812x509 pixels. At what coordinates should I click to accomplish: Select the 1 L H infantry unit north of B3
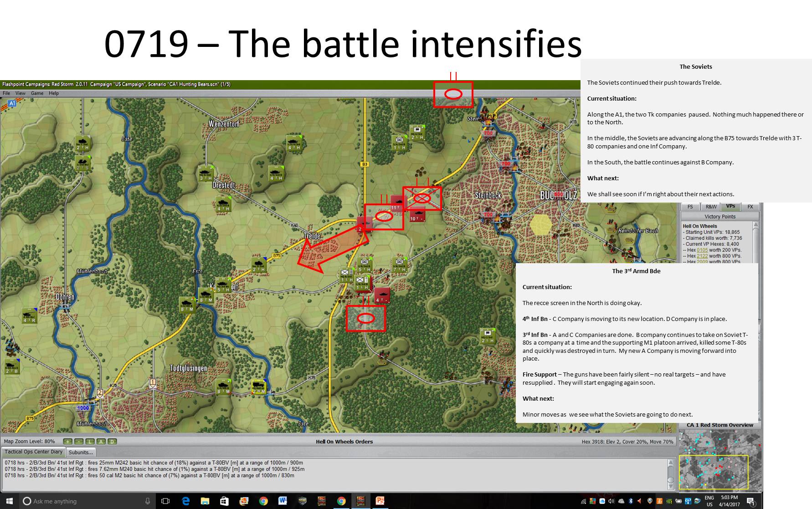point(399,143)
